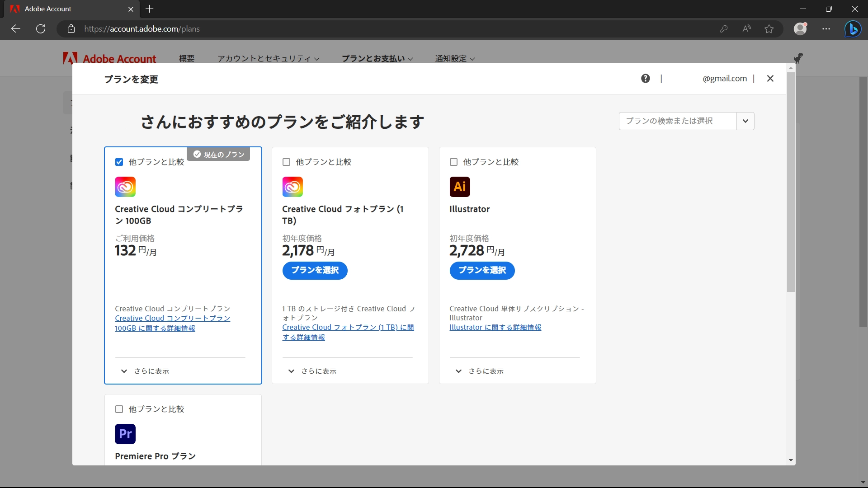The width and height of the screenshot is (868, 488).
Task: Click プランを選択 for the photo plan
Action: point(315,271)
